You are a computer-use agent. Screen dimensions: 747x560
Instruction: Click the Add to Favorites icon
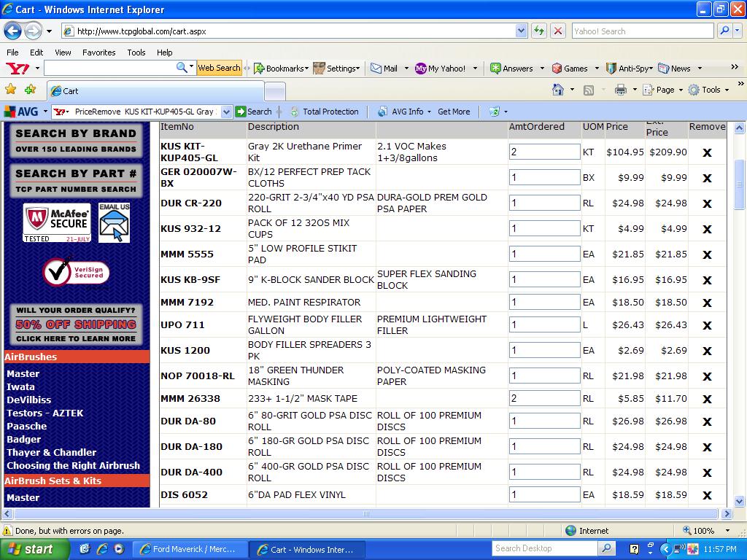pos(30,90)
